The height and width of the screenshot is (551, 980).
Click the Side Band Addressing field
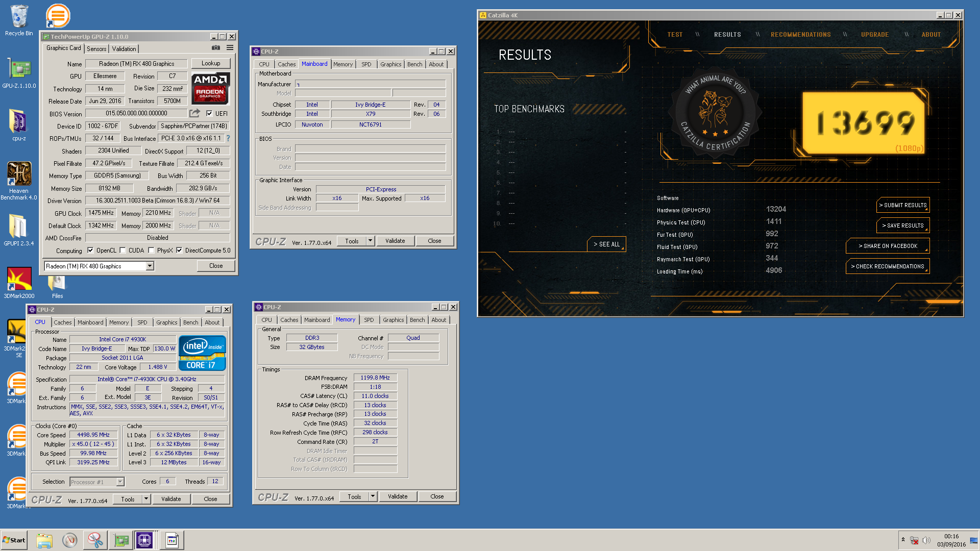337,208
